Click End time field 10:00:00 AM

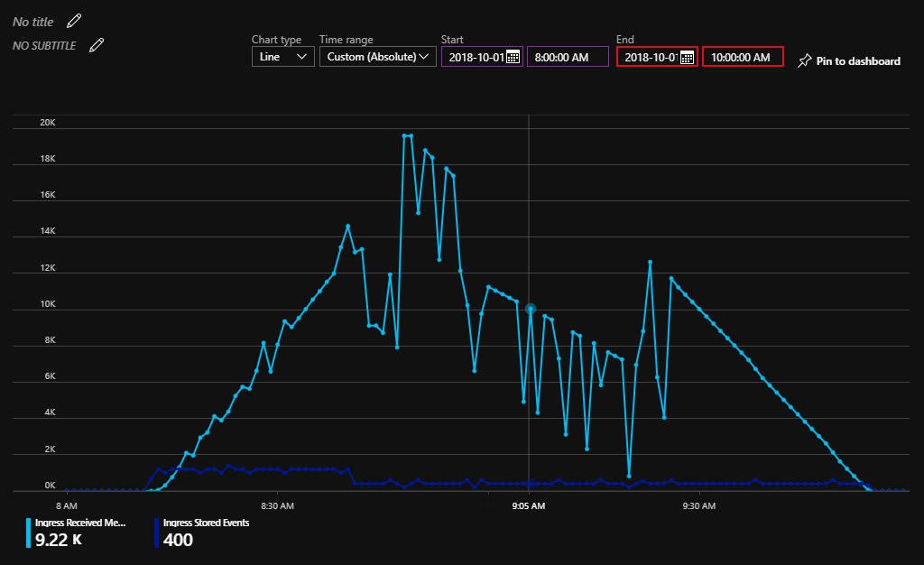coord(743,57)
